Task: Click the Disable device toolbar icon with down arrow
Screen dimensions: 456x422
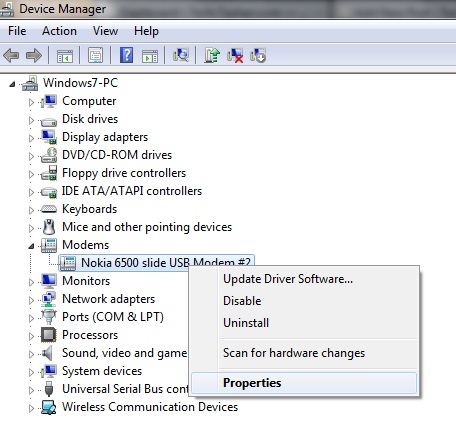Action: pos(258,55)
